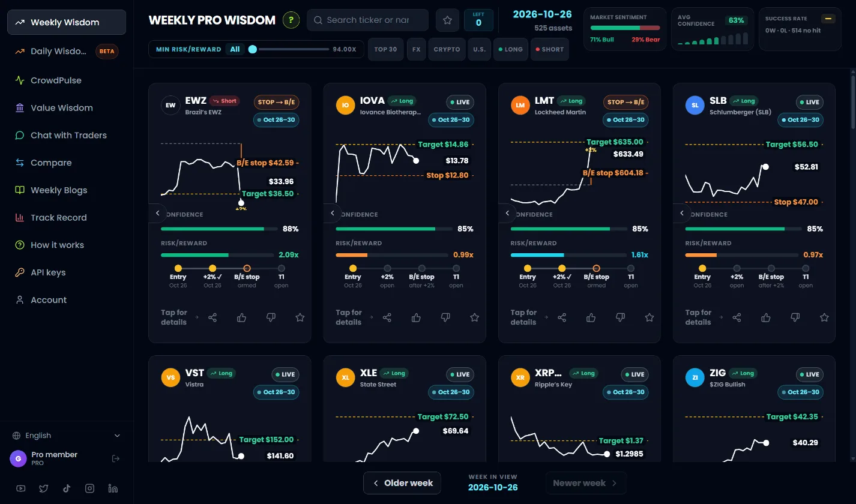Add SLB to favorites via star

pyautogui.click(x=824, y=317)
